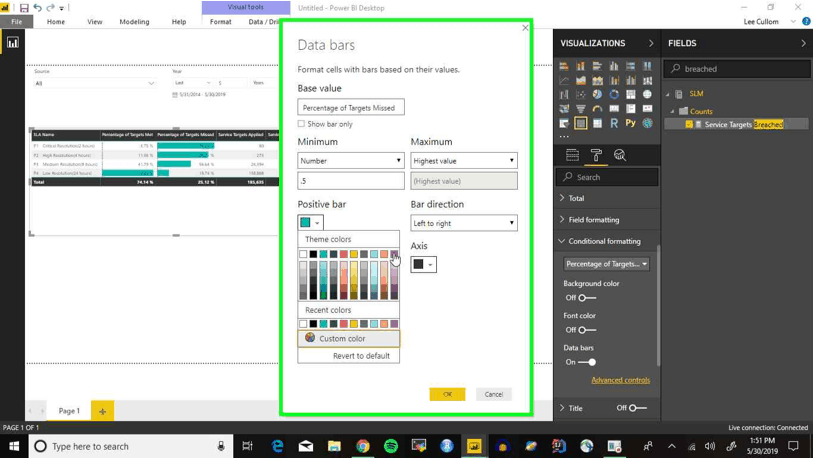
Task: Select the donut chart visualization icon
Action: click(x=614, y=95)
